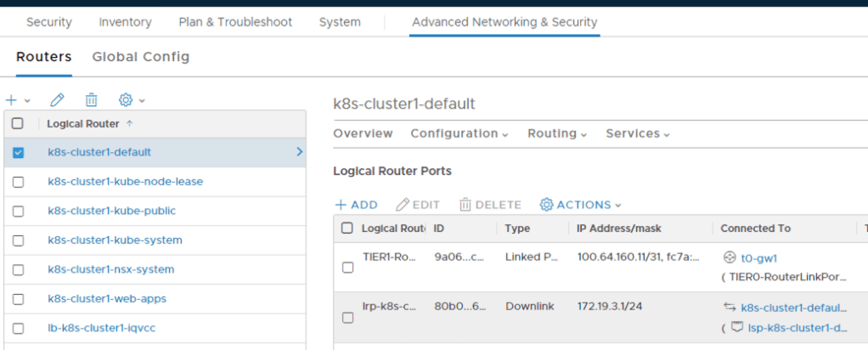The image size is (868, 350).
Task: Select all logical routers header checkbox
Action: pos(18,123)
